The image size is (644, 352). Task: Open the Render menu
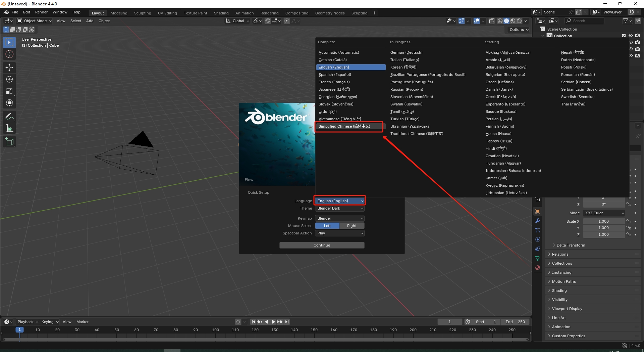41,12
